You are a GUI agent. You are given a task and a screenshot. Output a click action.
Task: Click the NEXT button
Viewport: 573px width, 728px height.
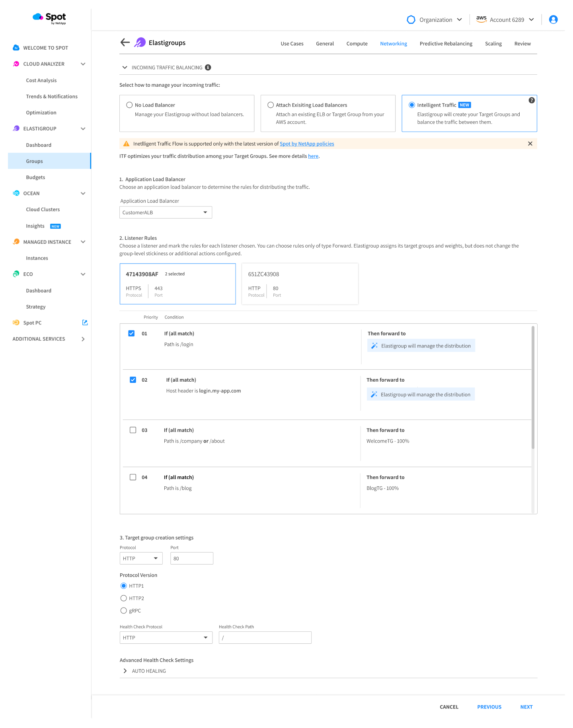[x=526, y=707]
